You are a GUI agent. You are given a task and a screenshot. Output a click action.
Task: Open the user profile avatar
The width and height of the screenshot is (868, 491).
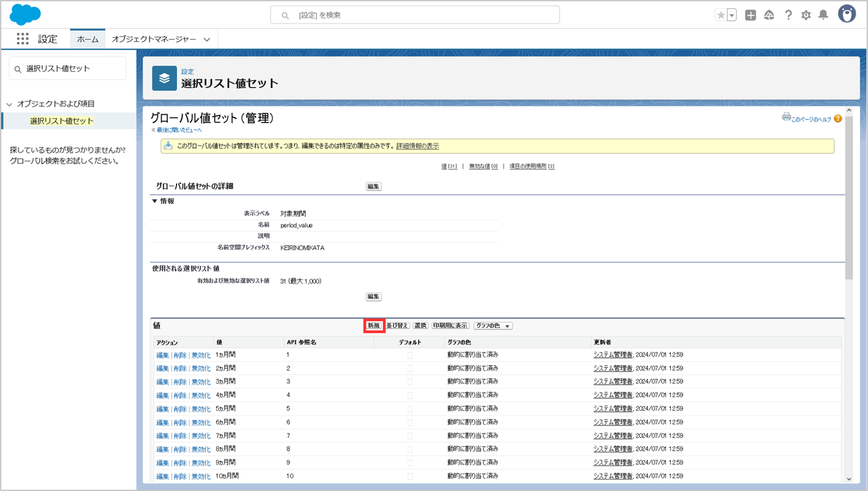(847, 14)
